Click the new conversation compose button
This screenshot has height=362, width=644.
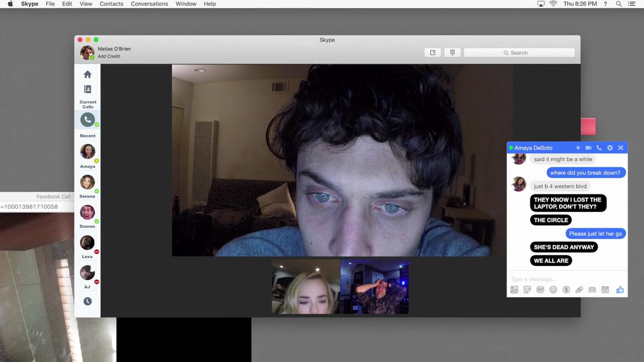[433, 53]
